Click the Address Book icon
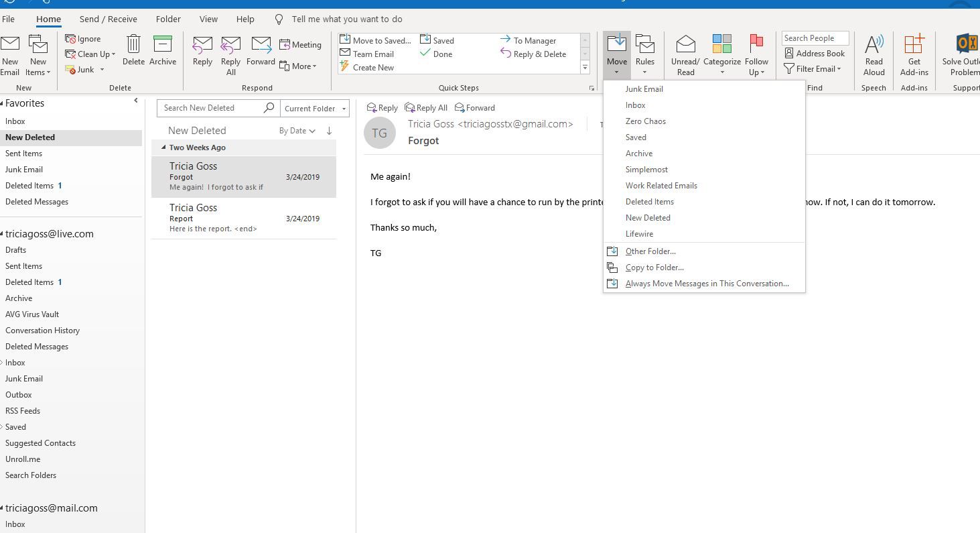This screenshot has height=533, width=980. point(789,54)
